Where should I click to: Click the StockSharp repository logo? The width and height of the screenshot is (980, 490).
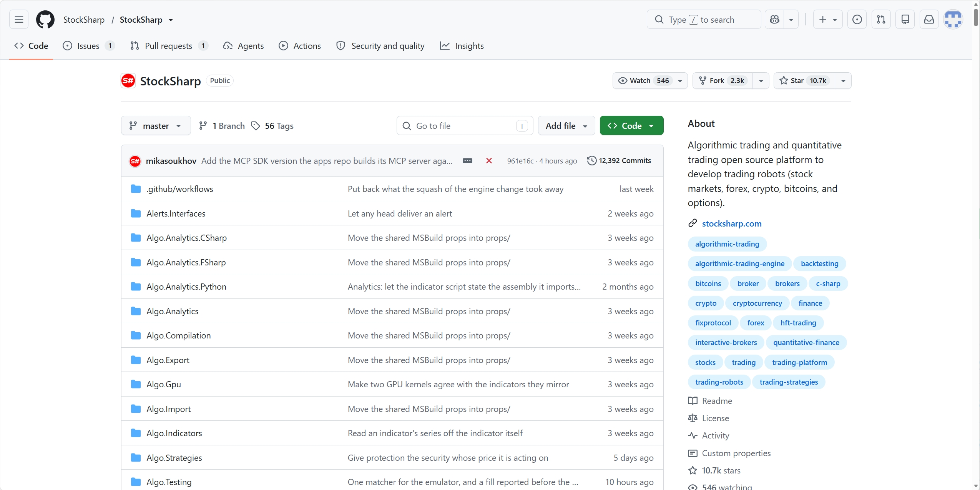tap(128, 81)
